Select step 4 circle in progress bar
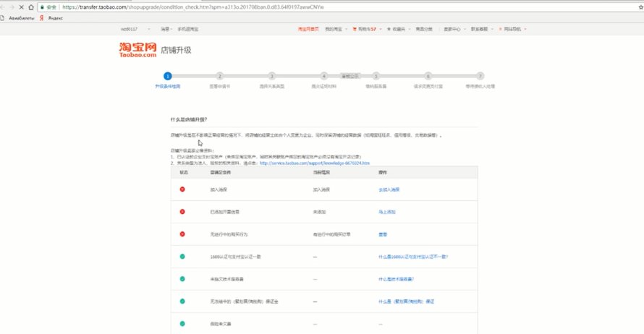 (324, 76)
